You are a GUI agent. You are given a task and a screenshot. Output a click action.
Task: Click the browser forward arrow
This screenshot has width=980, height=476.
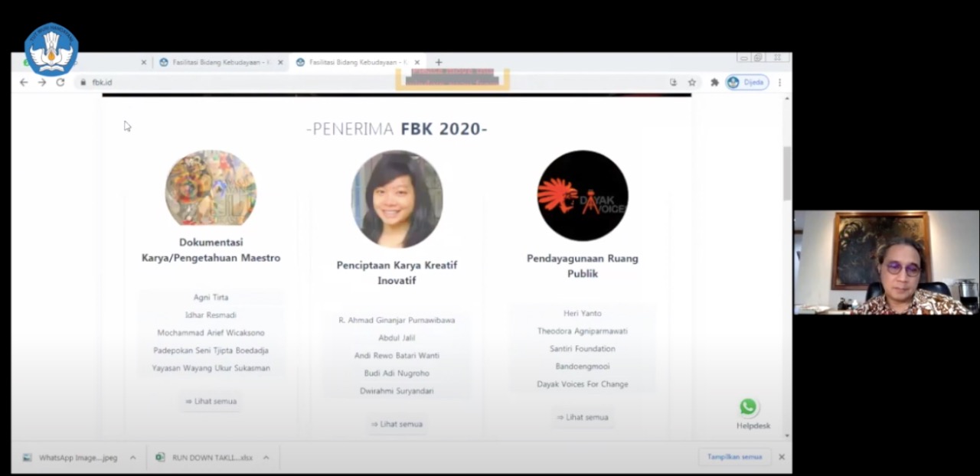click(42, 83)
